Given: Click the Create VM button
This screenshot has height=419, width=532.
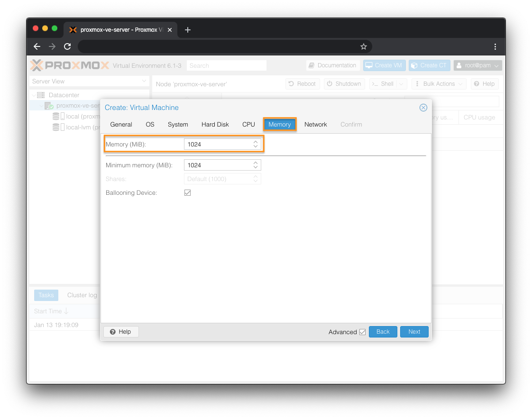Looking at the screenshot, I should point(384,65).
